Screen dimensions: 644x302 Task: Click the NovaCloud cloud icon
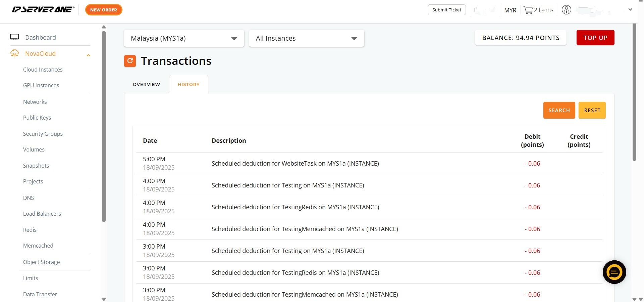coord(14,53)
